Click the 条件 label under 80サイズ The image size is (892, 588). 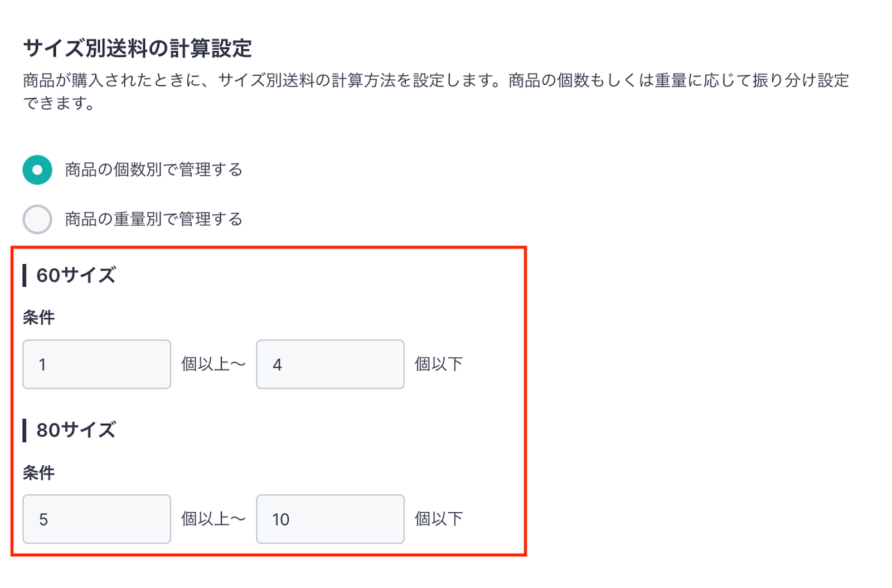click(38, 473)
